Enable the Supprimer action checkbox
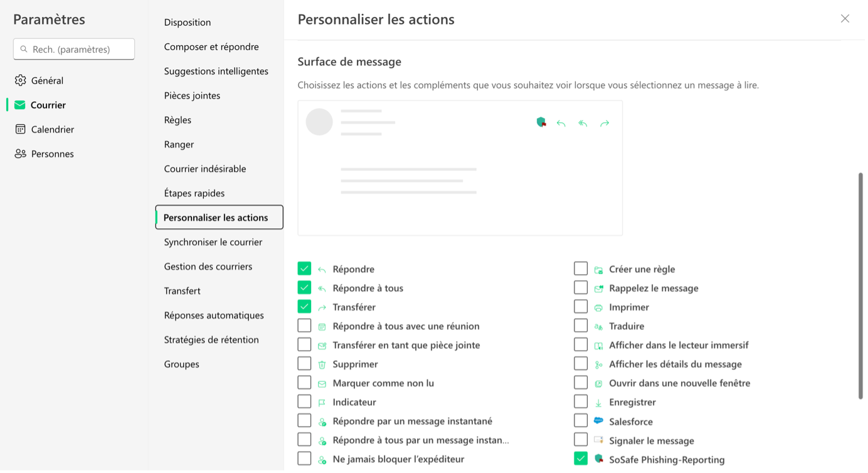 coord(304,364)
